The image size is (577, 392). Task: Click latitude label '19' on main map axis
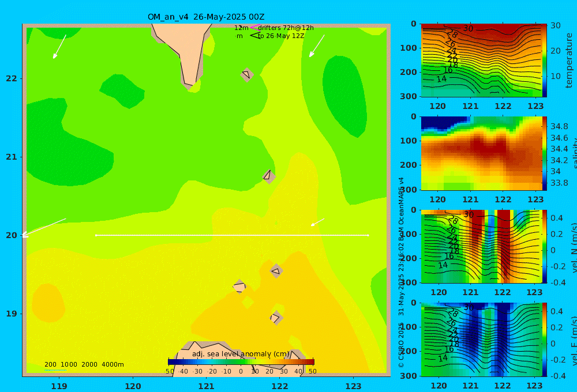click(12, 314)
